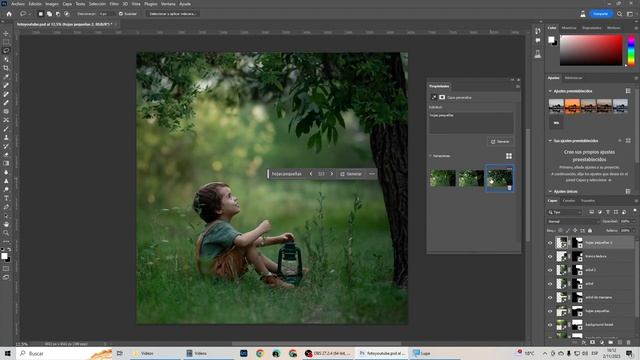The image size is (640, 360).
Task: Select the Lasso tool
Action: 6,51
